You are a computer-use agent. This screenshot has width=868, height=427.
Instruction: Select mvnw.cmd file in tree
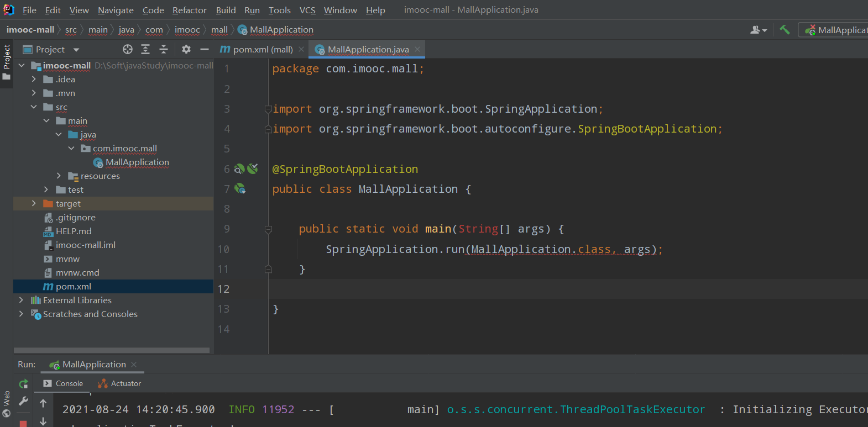click(x=77, y=273)
